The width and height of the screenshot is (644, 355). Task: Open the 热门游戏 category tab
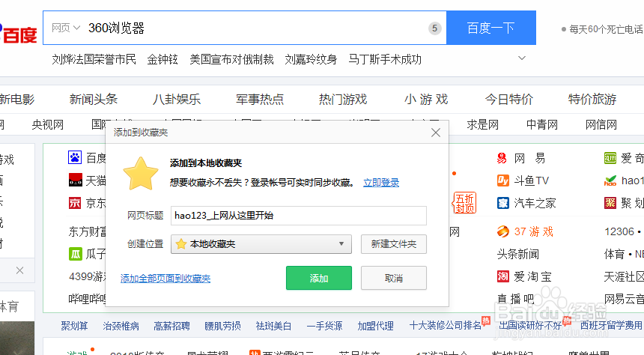click(343, 99)
